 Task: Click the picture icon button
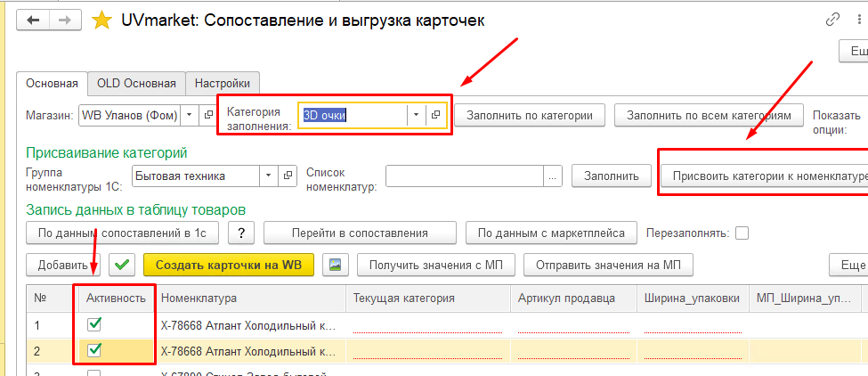pyautogui.click(x=336, y=264)
